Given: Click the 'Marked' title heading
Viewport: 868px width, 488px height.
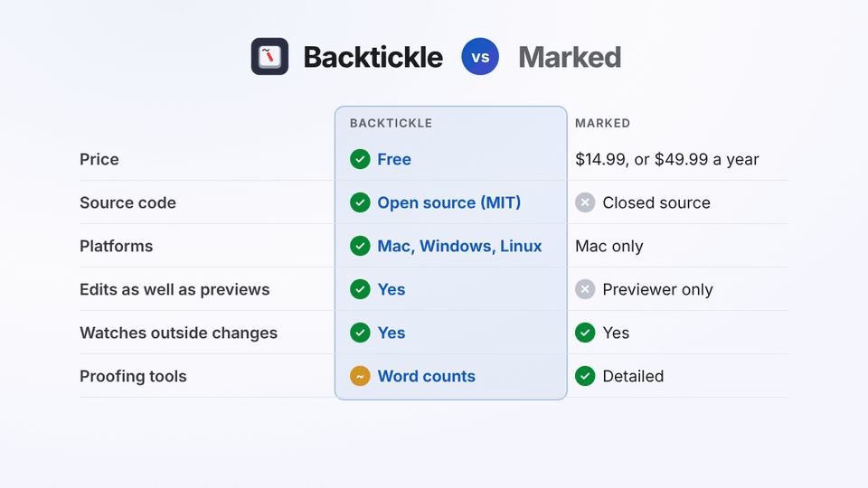Looking at the screenshot, I should [570, 57].
